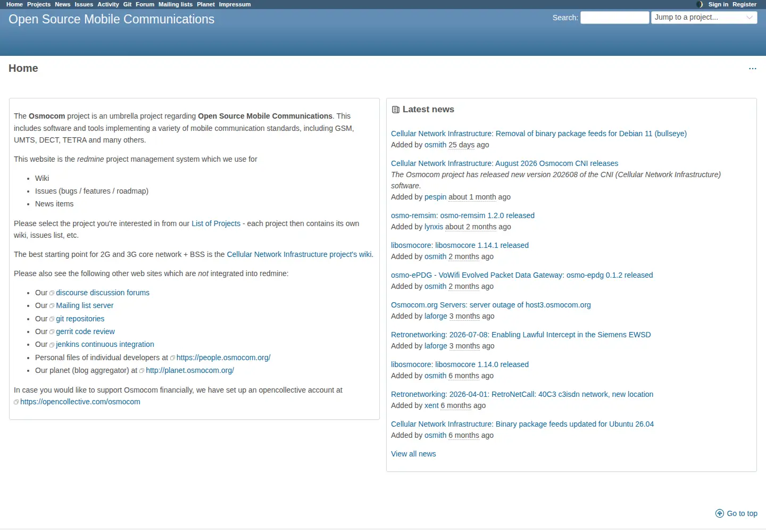Open the List of Projects link
766x532 pixels.
click(216, 223)
